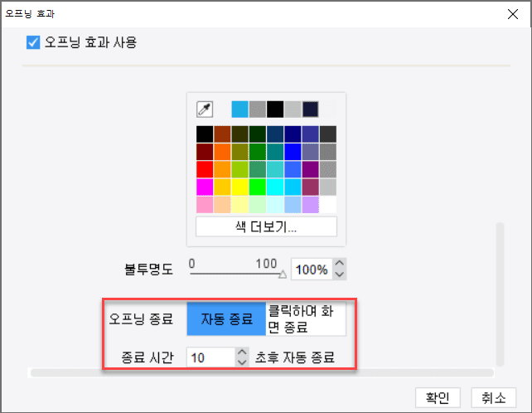
Task: Select the navy blue swatch in the first row
Action: 293,134
